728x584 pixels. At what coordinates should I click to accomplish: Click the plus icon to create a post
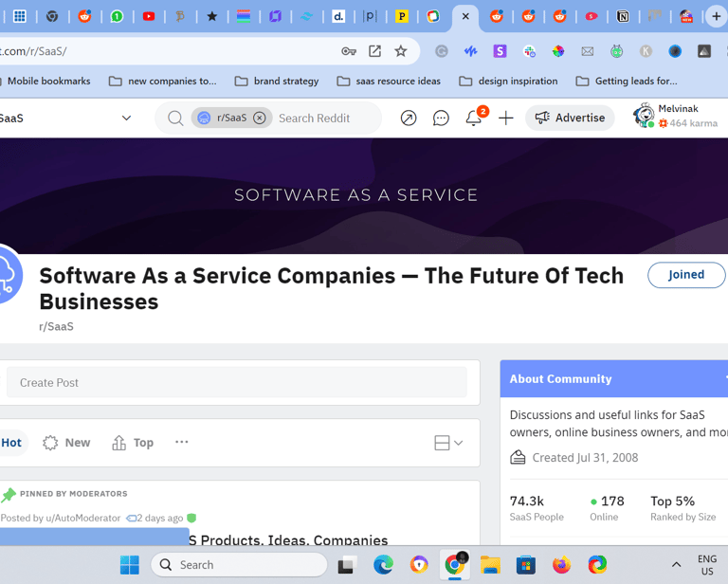click(506, 118)
